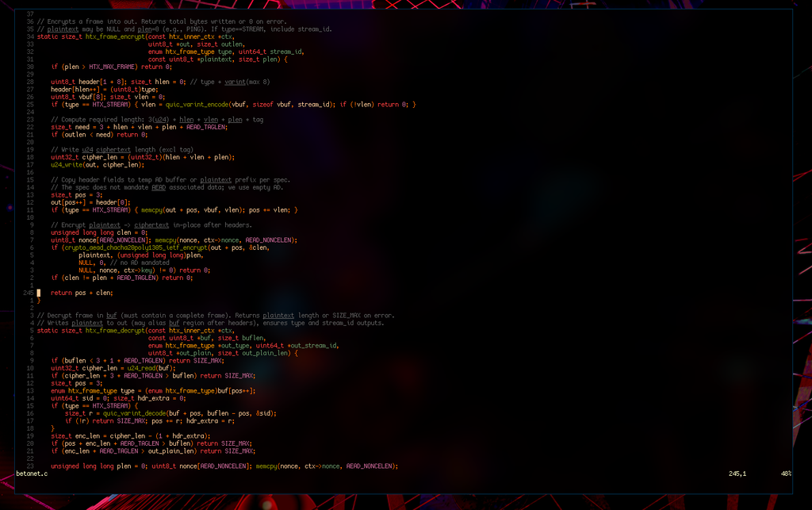Click the 'uint64_t *out_stream_id,' parameter

point(297,345)
